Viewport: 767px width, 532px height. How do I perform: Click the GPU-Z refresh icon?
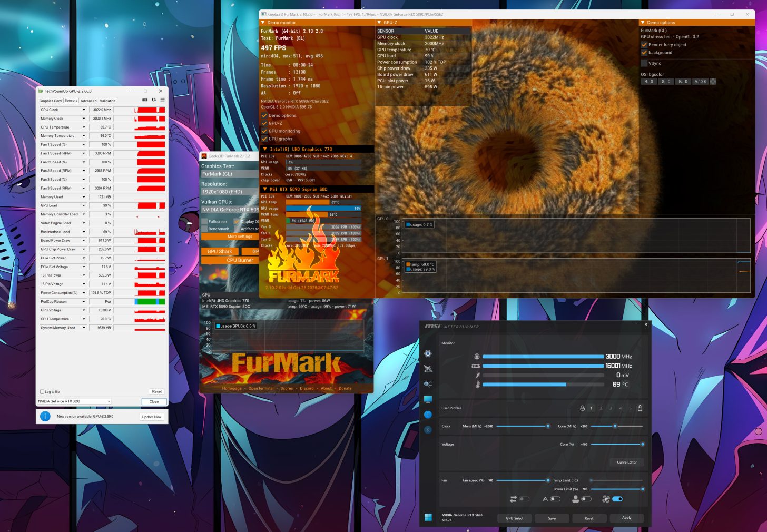coord(154,100)
